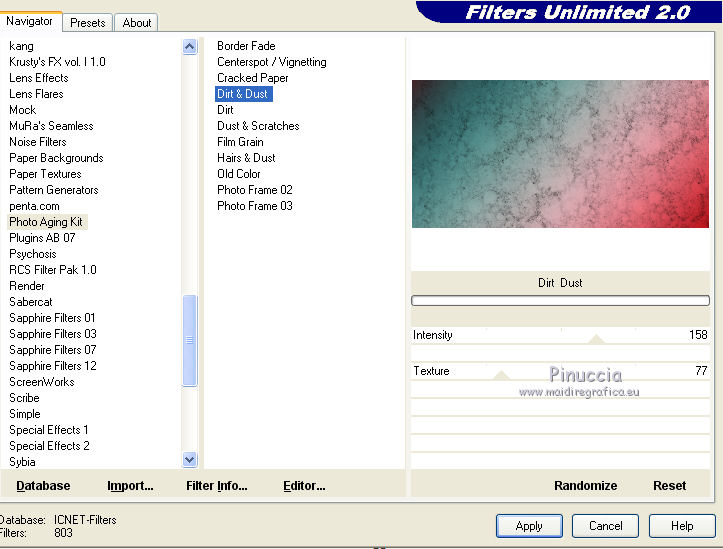Open the About tab
The width and height of the screenshot is (723, 549).
[x=136, y=23]
